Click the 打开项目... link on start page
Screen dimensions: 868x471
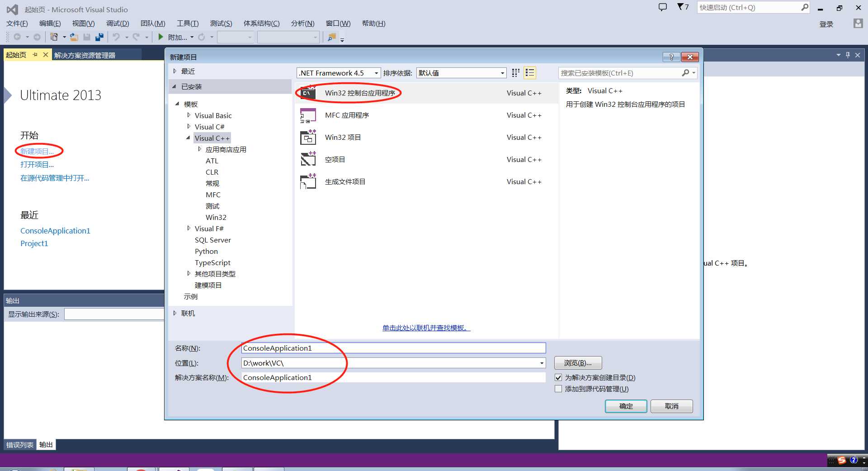[37, 165]
